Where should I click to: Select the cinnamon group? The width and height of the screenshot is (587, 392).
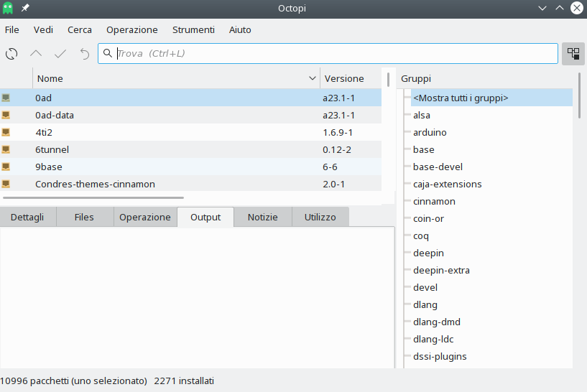(x=434, y=201)
